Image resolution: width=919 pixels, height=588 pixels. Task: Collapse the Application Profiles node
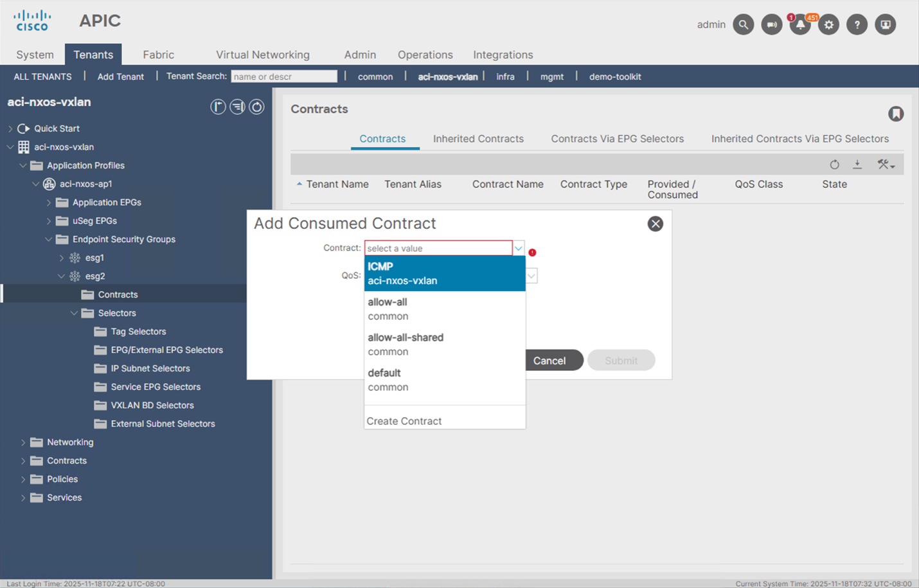pos(23,166)
